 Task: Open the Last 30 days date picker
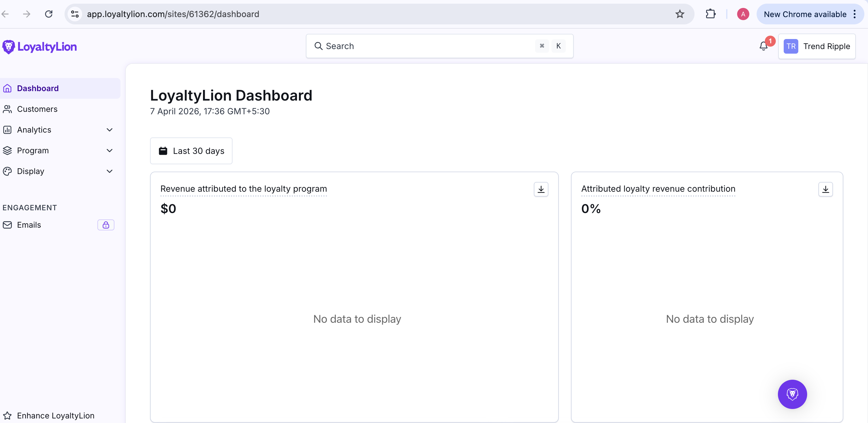click(x=191, y=151)
